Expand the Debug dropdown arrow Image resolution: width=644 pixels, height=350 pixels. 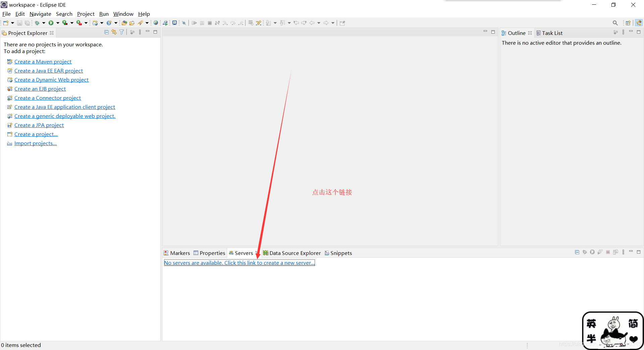44,23
